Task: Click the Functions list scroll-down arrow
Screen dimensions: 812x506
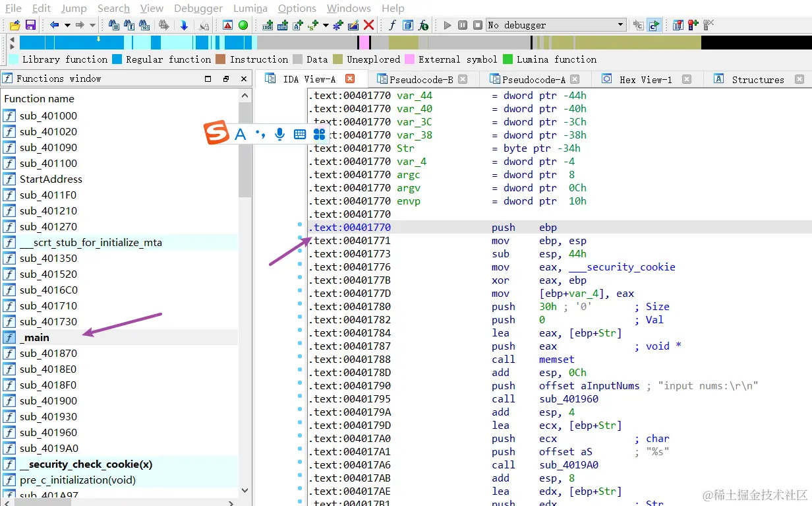Action: (x=245, y=491)
